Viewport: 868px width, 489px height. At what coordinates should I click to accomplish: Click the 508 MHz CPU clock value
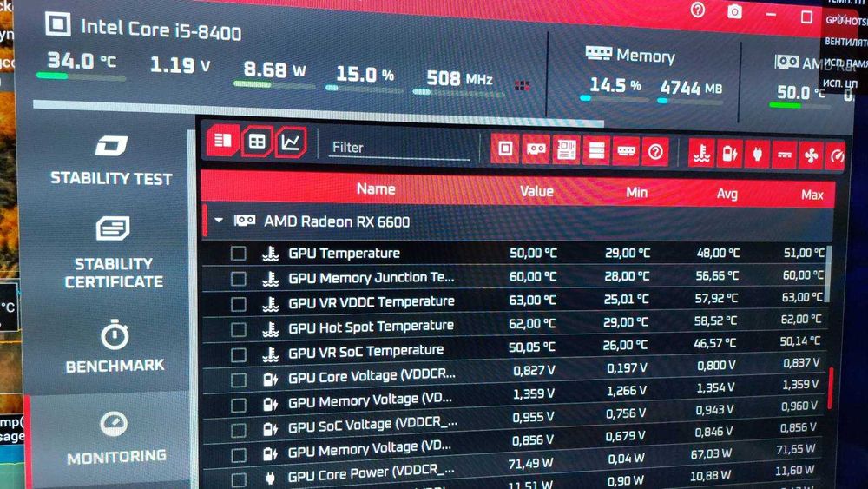coord(459,78)
